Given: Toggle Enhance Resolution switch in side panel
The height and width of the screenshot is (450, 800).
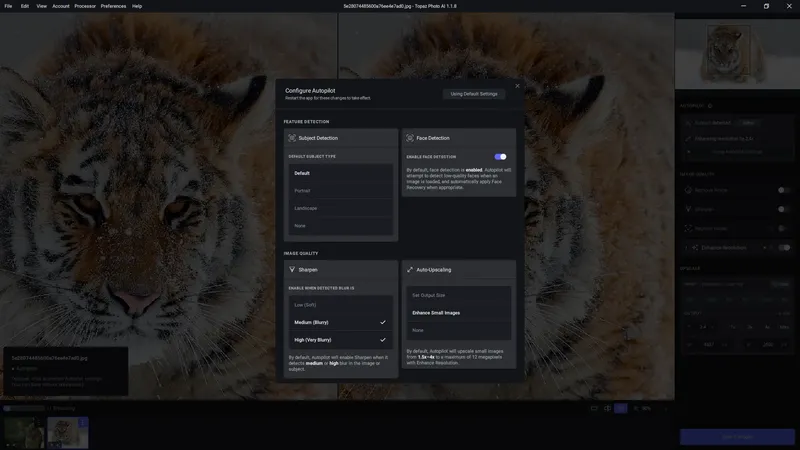Looking at the screenshot, I should tap(784, 248).
